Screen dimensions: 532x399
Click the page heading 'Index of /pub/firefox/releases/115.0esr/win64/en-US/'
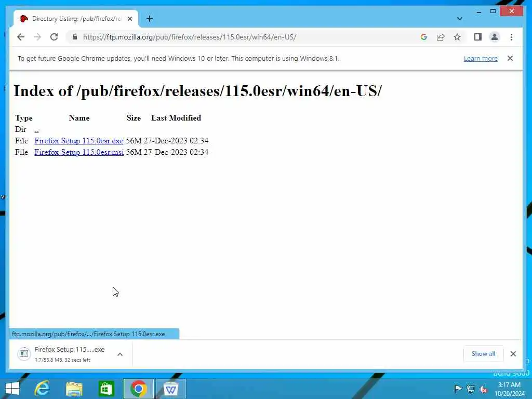198,91
